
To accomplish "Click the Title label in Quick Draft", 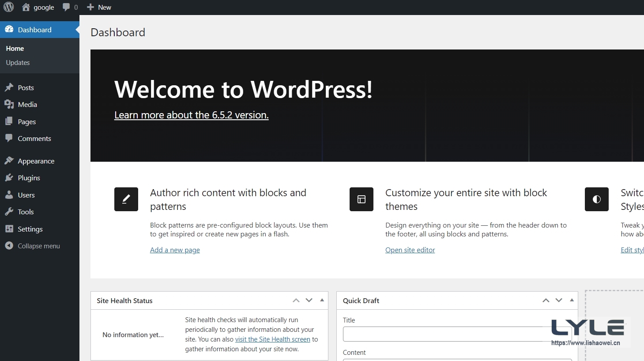I will click(x=349, y=320).
